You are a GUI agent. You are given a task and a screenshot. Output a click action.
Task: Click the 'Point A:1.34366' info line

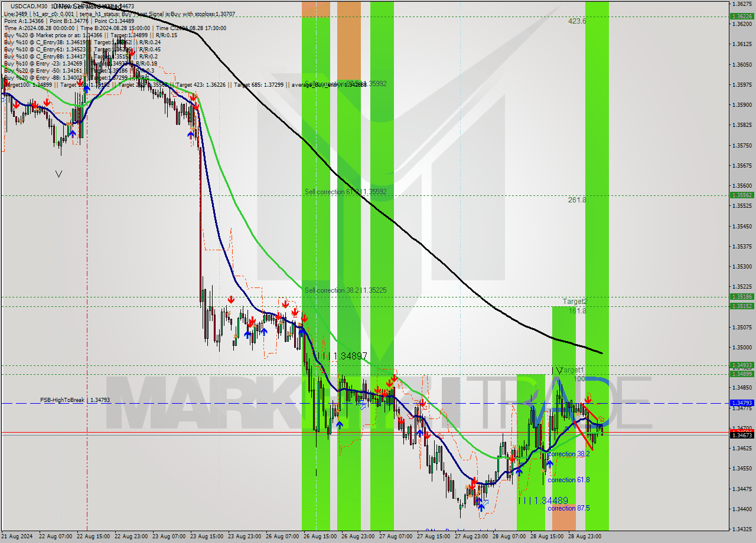(69, 21)
